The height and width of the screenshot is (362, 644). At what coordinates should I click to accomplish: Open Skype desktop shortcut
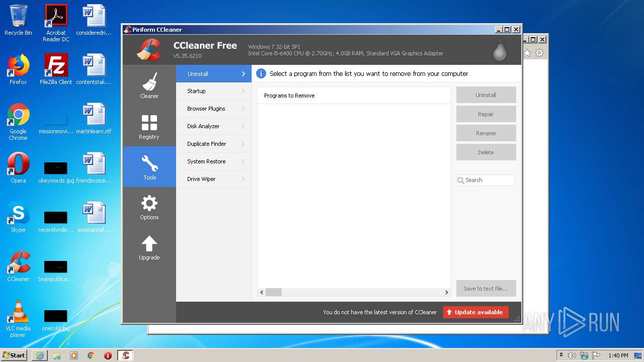click(x=18, y=217)
